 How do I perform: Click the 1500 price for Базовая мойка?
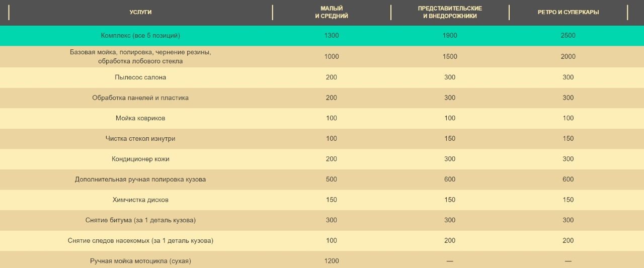click(x=450, y=56)
